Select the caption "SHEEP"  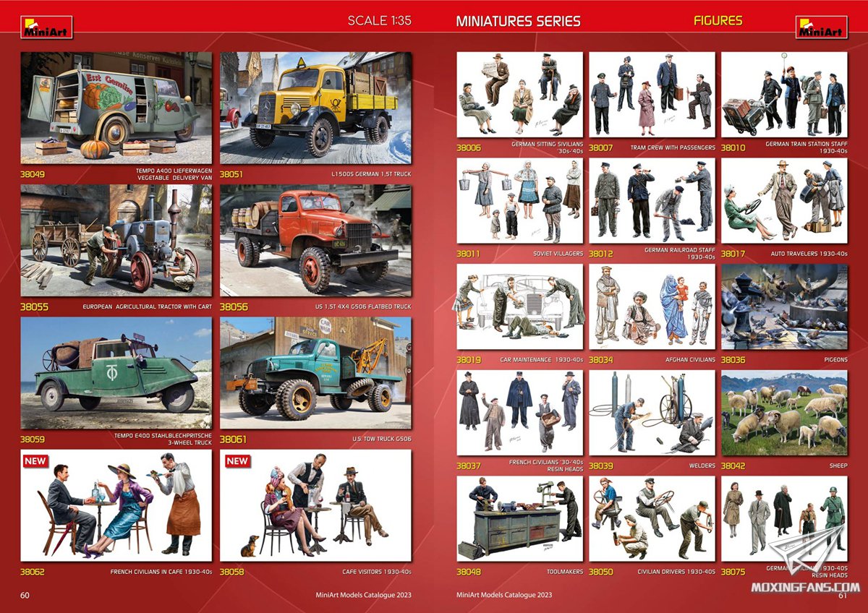(x=838, y=466)
